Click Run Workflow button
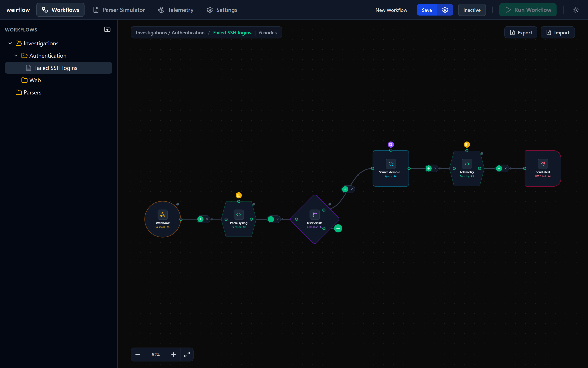Screen dimensions: 588x368 pyautogui.click(x=528, y=10)
